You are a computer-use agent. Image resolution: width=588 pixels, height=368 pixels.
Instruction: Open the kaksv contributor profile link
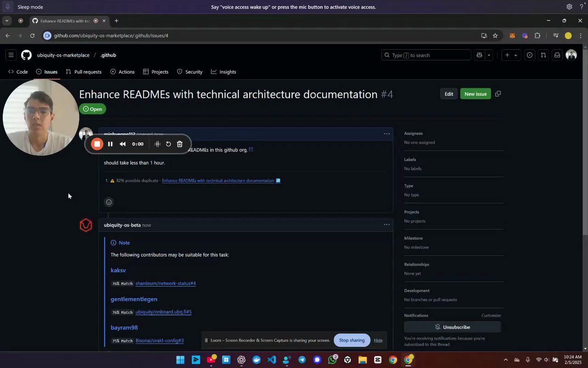pos(118,270)
